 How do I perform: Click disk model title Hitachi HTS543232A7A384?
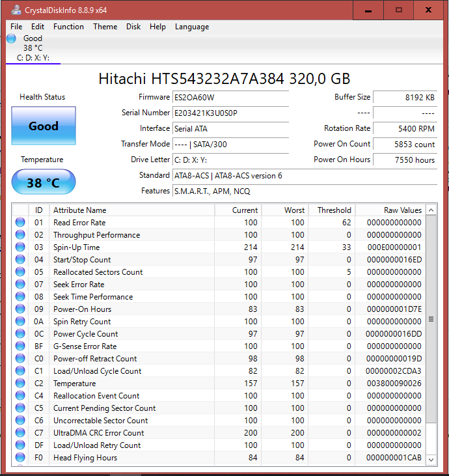tap(224, 78)
